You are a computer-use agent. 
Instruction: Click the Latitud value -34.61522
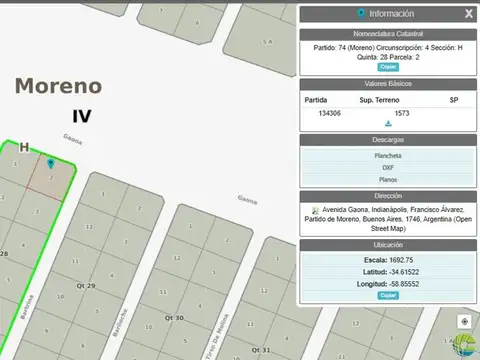click(404, 272)
